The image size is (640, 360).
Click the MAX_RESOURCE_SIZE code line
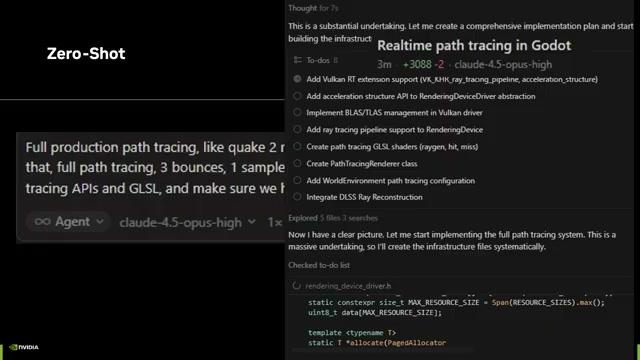tap(456, 302)
